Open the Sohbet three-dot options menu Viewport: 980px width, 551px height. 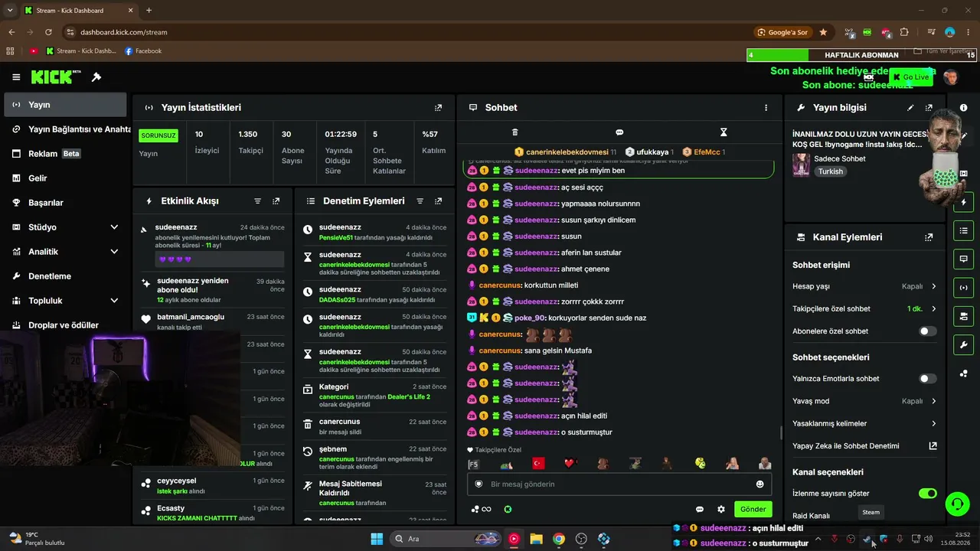[766, 108]
